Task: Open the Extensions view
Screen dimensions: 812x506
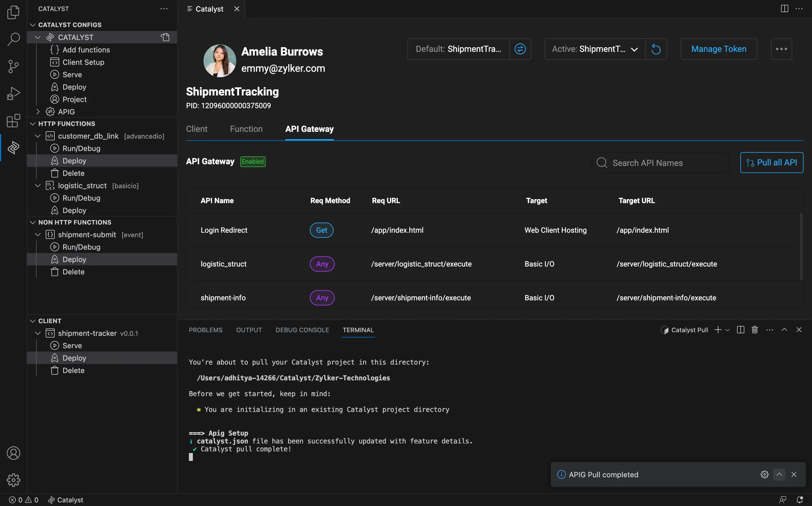Action: (14, 121)
